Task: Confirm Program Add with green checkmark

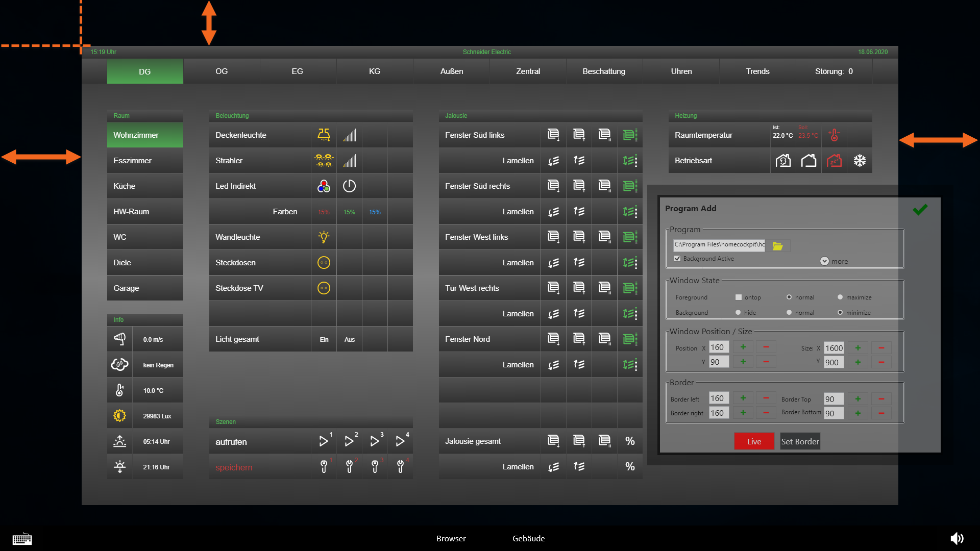Action: click(920, 209)
